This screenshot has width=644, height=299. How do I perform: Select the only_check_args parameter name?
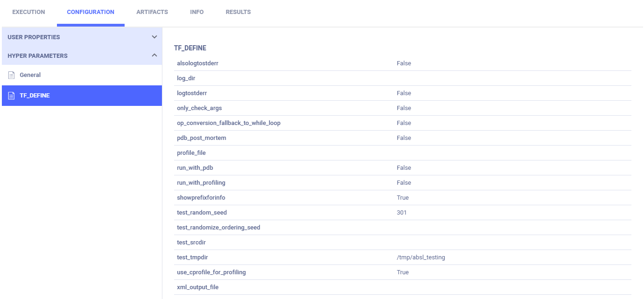199,108
